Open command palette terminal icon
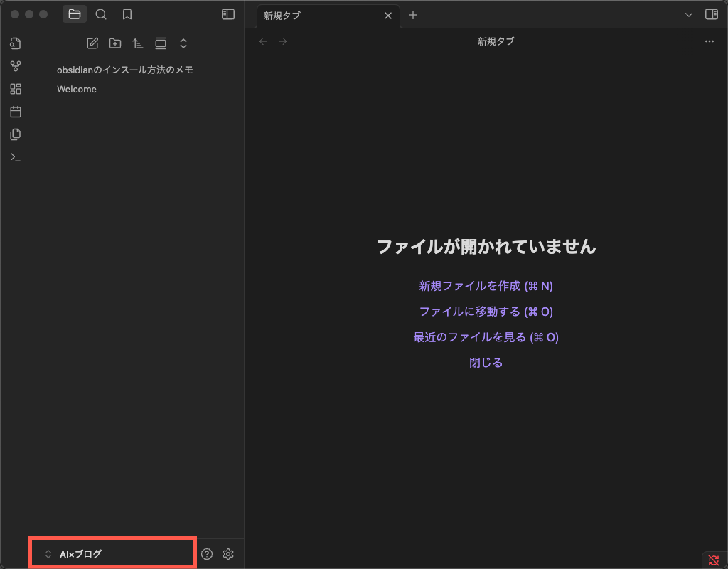 coord(16,157)
